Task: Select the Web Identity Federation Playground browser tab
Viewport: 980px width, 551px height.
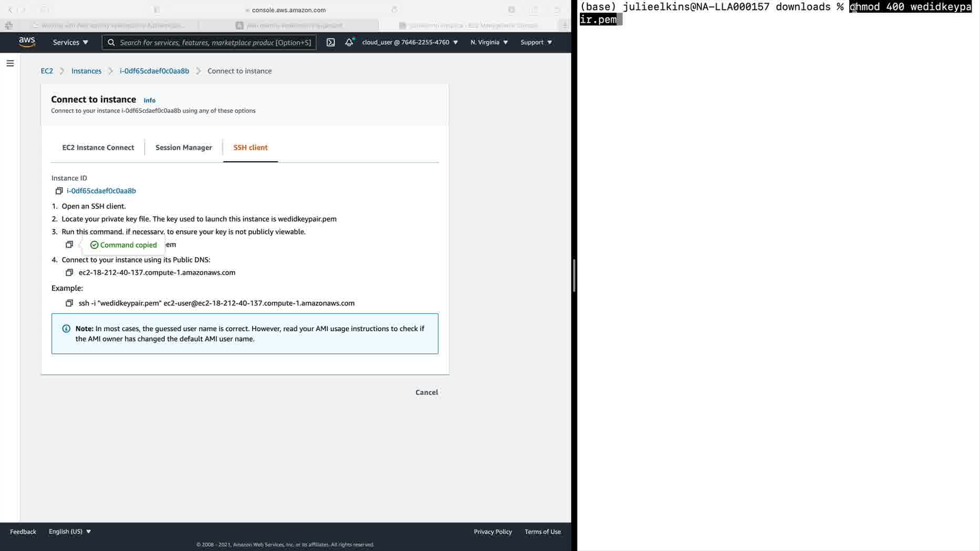Action: pyautogui.click(x=289, y=25)
